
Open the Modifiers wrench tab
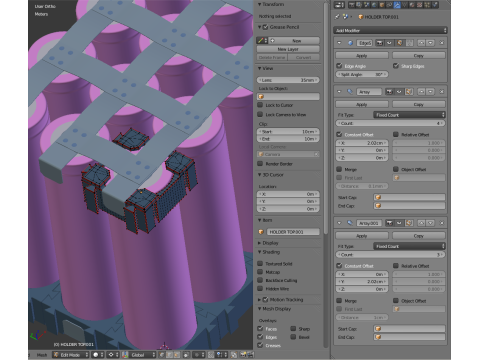coord(397,5)
